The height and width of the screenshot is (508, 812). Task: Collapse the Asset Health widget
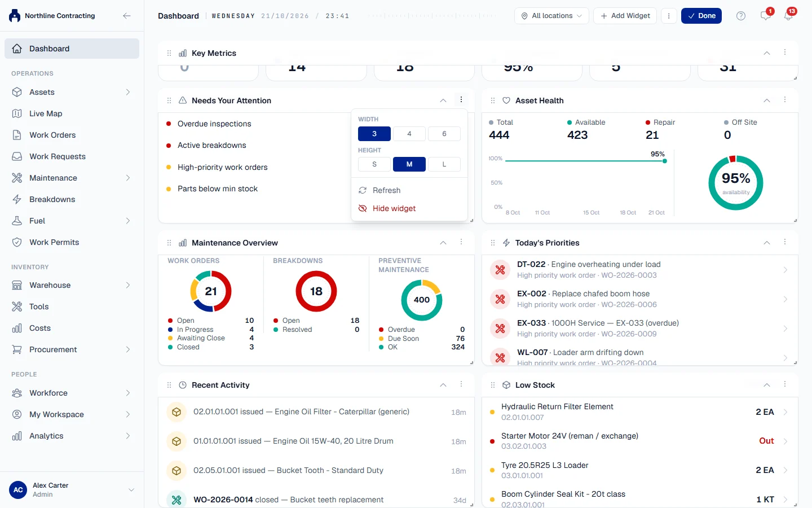(767, 100)
